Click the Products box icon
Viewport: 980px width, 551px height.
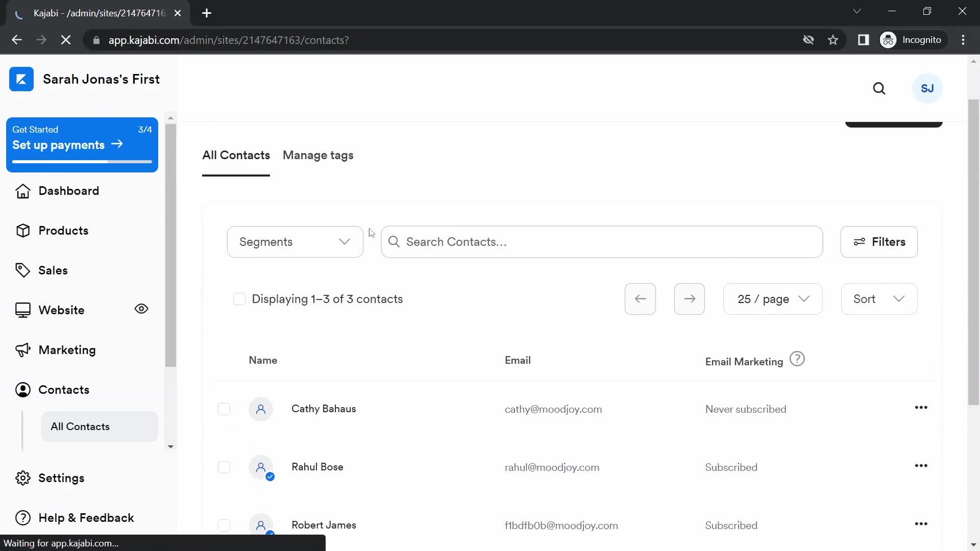coord(22,231)
